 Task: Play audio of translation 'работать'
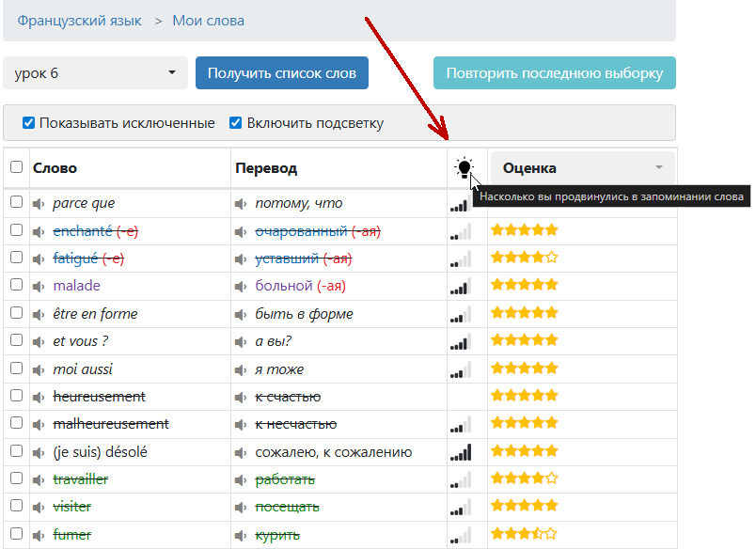[x=241, y=480]
